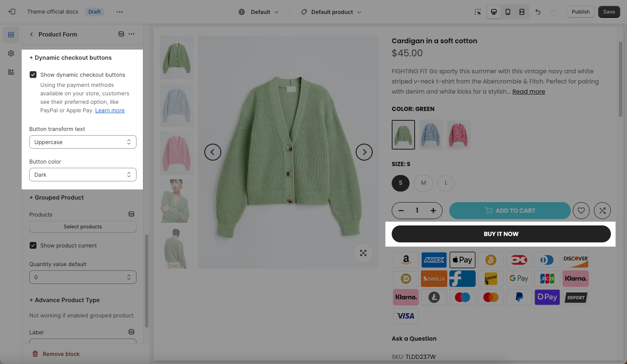Switch to desktop preview icon
The height and width of the screenshot is (364, 627).
[494, 12]
